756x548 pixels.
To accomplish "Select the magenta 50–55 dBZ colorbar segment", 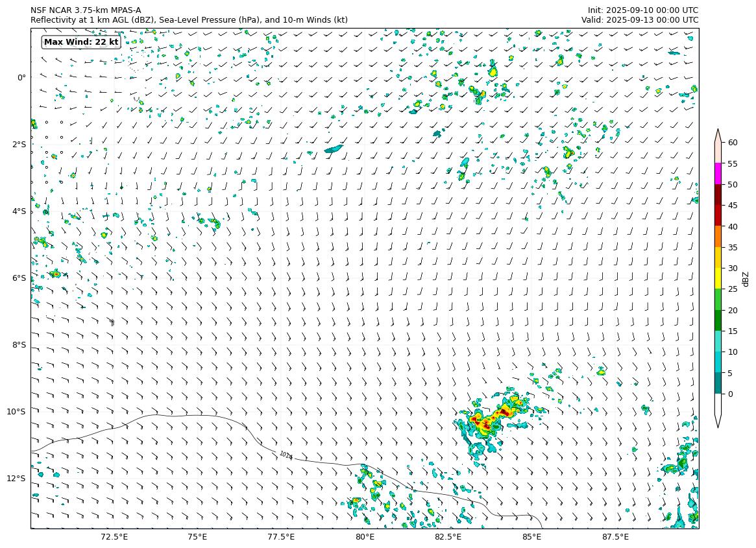I will (x=718, y=174).
